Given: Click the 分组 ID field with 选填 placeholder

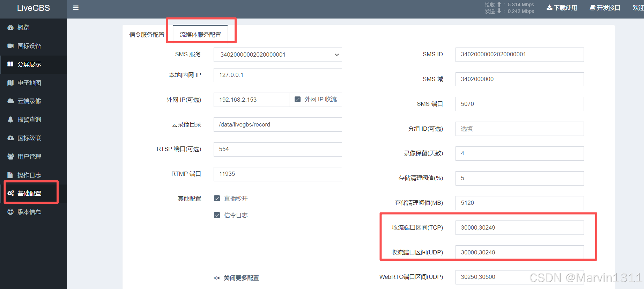Looking at the screenshot, I should click(x=519, y=129).
